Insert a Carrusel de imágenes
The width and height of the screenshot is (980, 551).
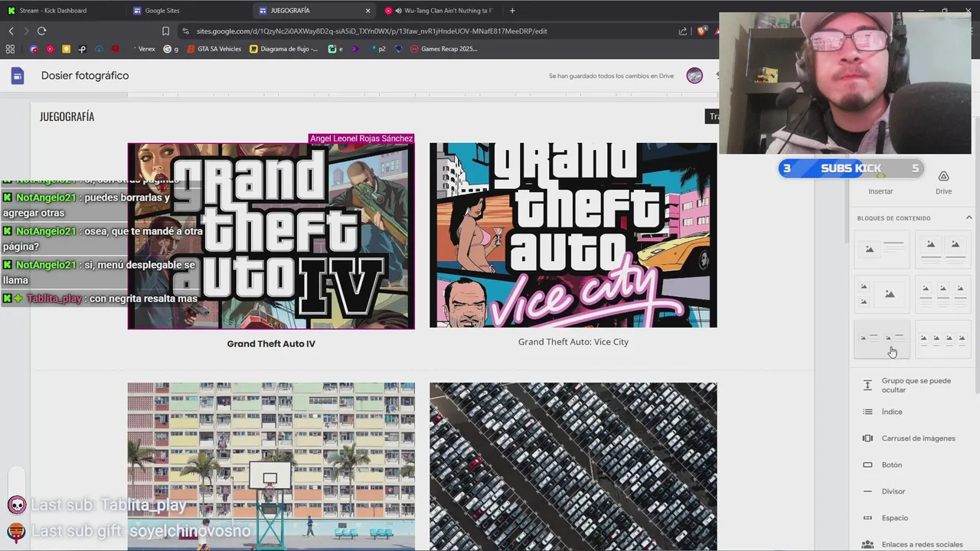point(911,439)
